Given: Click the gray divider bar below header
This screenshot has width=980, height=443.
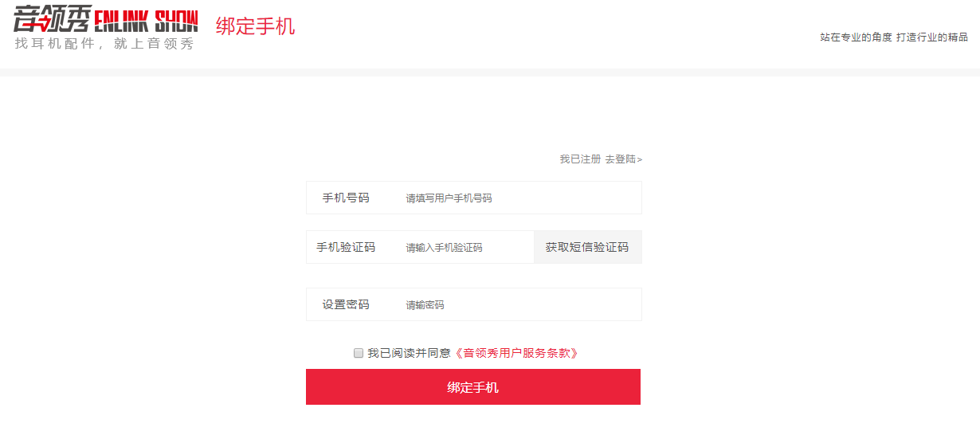Looking at the screenshot, I should [490, 73].
